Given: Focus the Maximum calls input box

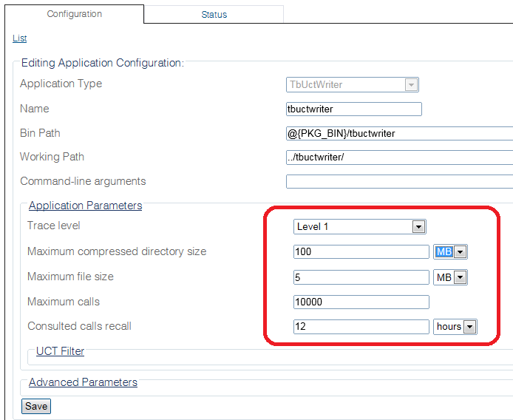Looking at the screenshot, I should [x=361, y=302].
